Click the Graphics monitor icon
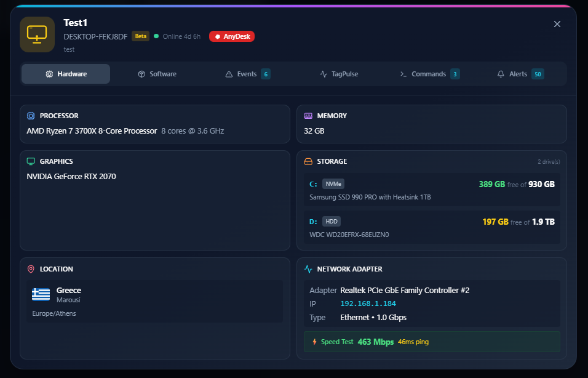The image size is (588, 378). pyautogui.click(x=31, y=161)
